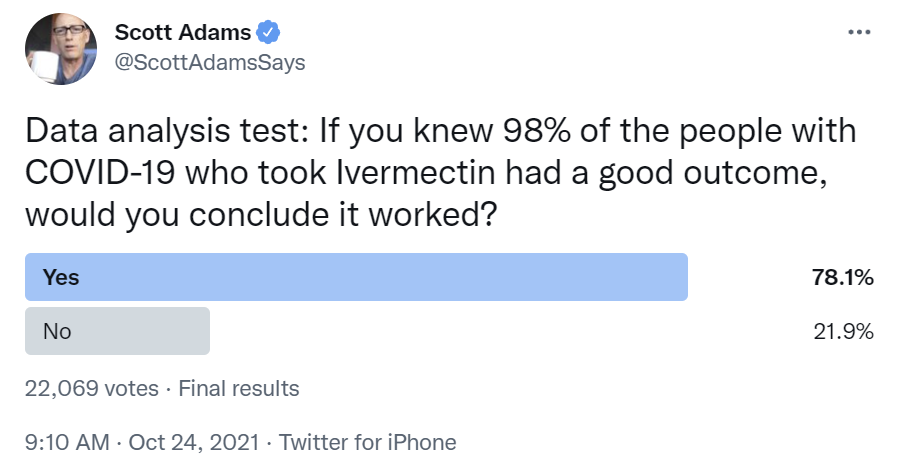Click the blue verified badge icon
The height and width of the screenshot is (467, 897).
[x=268, y=33]
